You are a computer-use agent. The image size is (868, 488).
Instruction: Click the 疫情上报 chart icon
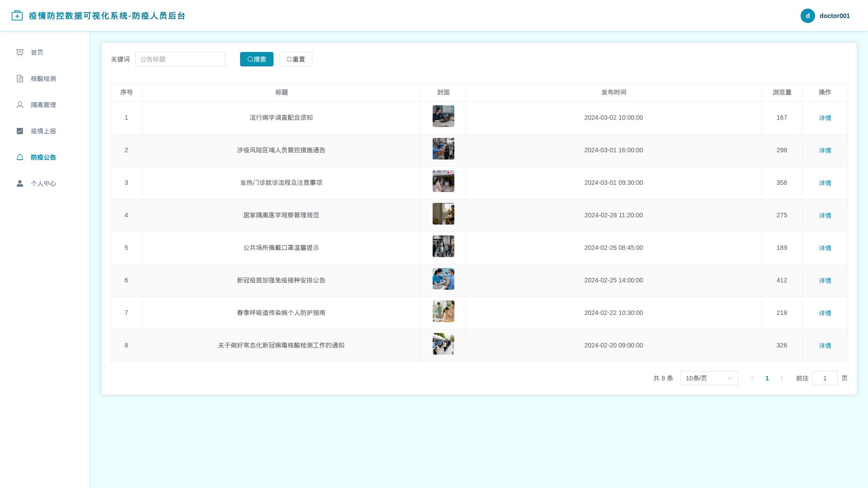pyautogui.click(x=20, y=131)
